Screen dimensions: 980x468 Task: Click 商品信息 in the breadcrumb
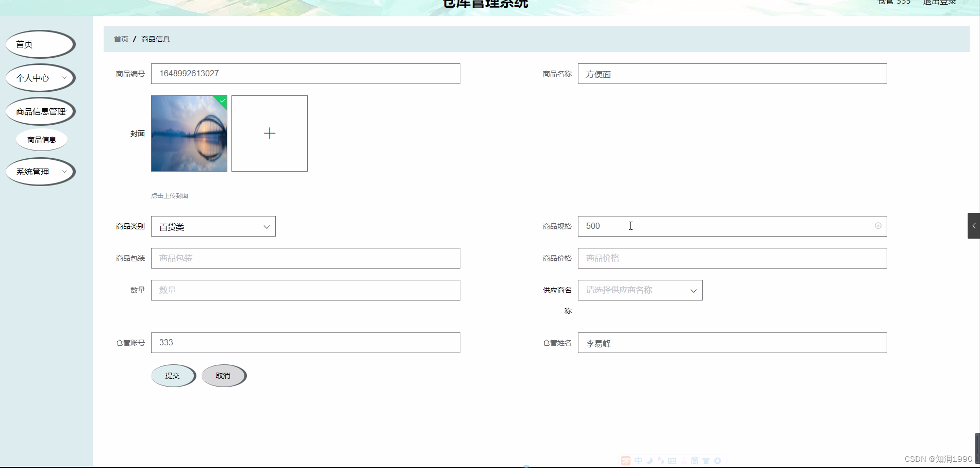[155, 39]
